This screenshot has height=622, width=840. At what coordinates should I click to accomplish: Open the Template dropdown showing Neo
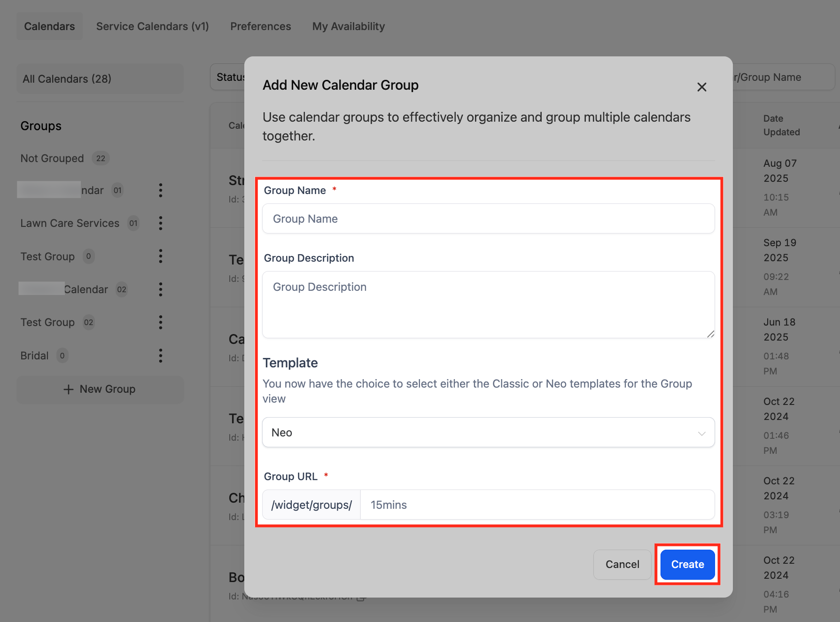coord(489,432)
